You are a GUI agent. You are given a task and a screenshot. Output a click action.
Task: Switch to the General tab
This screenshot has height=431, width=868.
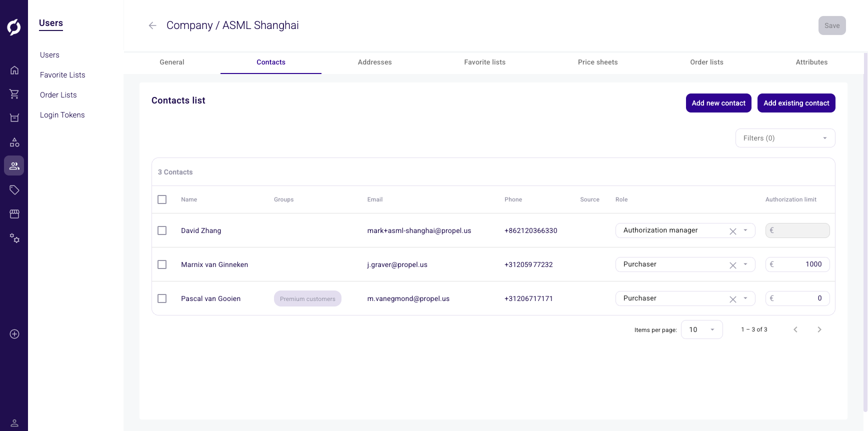172,62
